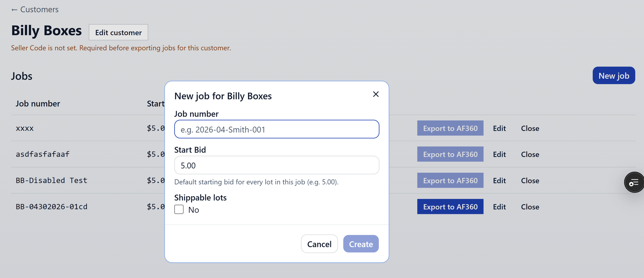Image resolution: width=644 pixels, height=278 pixels.
Task: Edit the asdfasfafaaf job
Action: point(499,154)
